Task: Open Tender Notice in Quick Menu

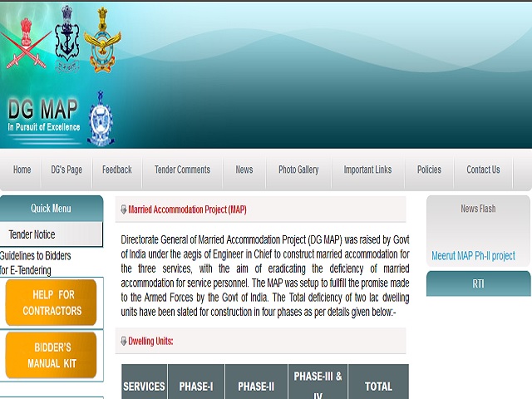Action: click(52, 234)
